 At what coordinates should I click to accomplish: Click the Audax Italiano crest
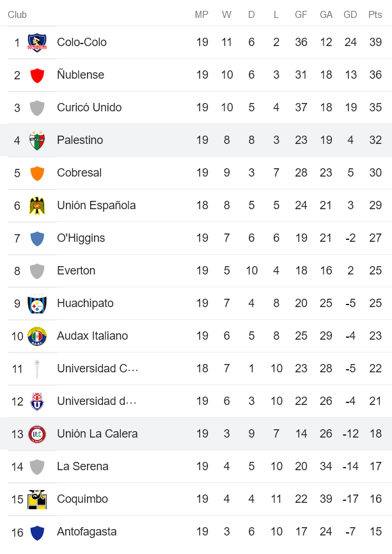pyautogui.click(x=37, y=336)
